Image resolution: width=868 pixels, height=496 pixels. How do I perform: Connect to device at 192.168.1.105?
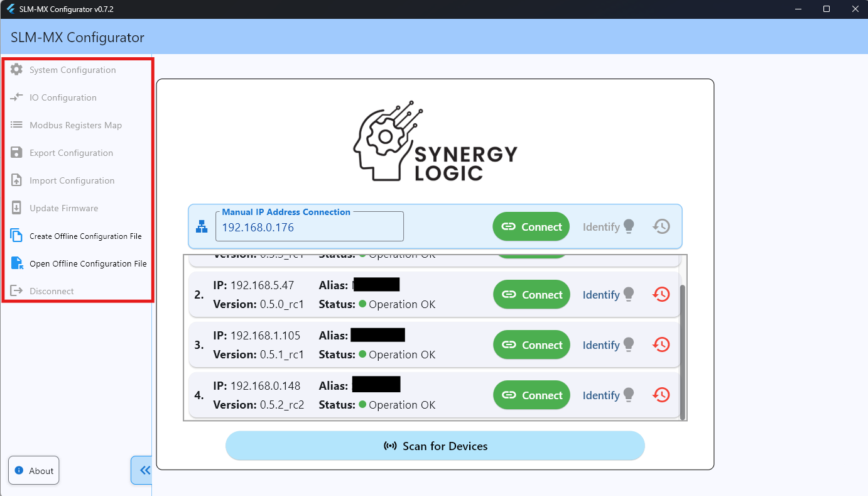pos(531,345)
